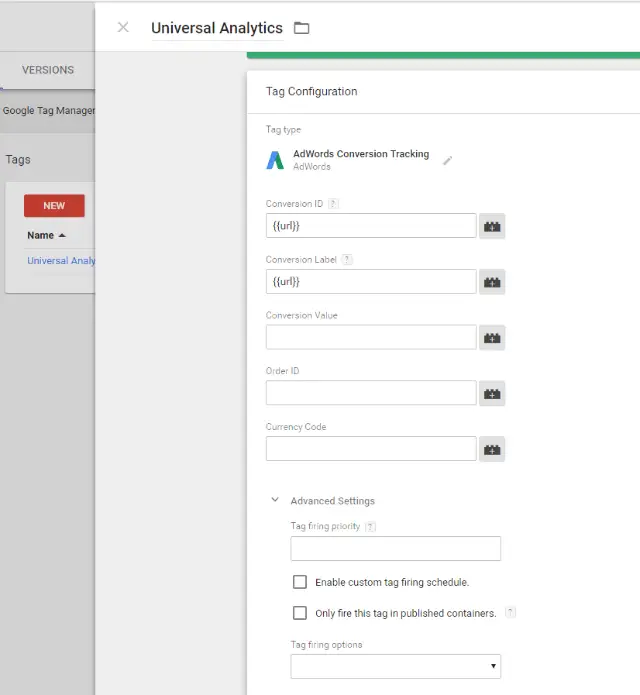Click the variable picker icon next to Conversion ID
The width and height of the screenshot is (640, 695).
pos(491,227)
